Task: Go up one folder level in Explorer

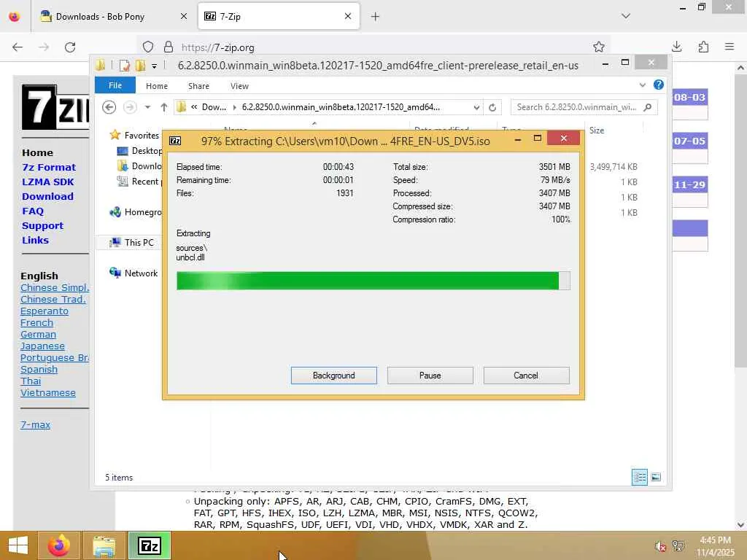Action: tap(164, 107)
